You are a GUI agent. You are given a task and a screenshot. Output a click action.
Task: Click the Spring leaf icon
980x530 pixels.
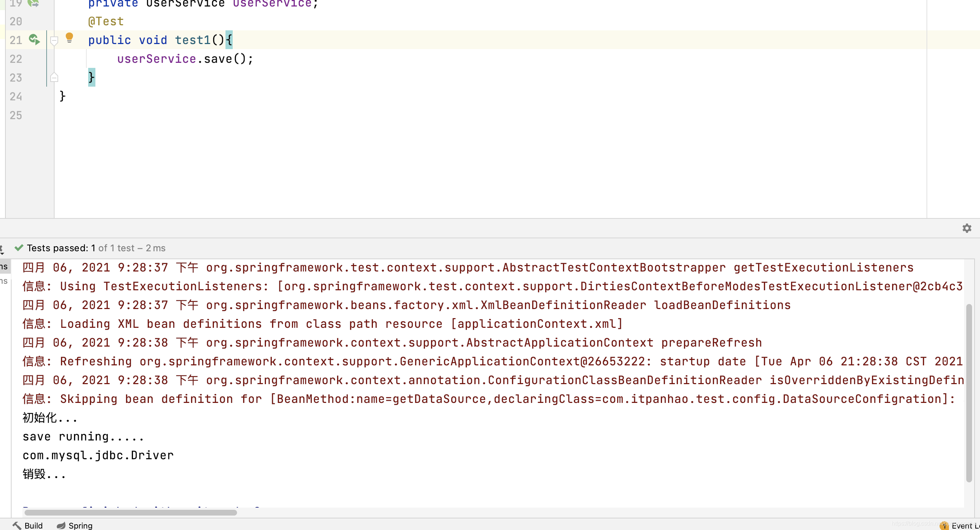(x=61, y=525)
